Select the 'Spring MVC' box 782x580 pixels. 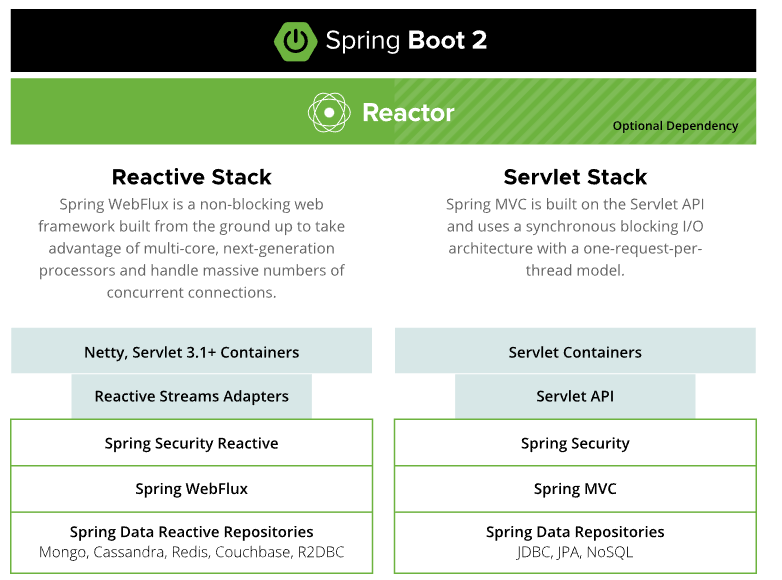coord(575,489)
